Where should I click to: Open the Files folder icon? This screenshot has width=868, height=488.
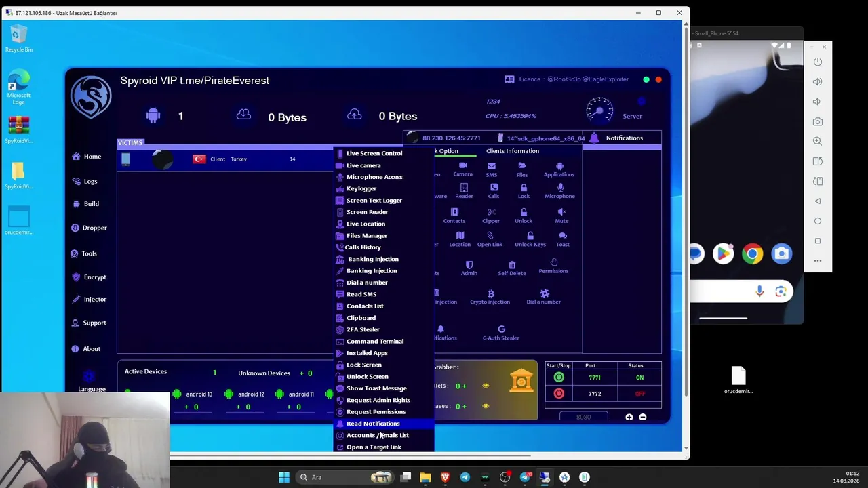click(521, 169)
